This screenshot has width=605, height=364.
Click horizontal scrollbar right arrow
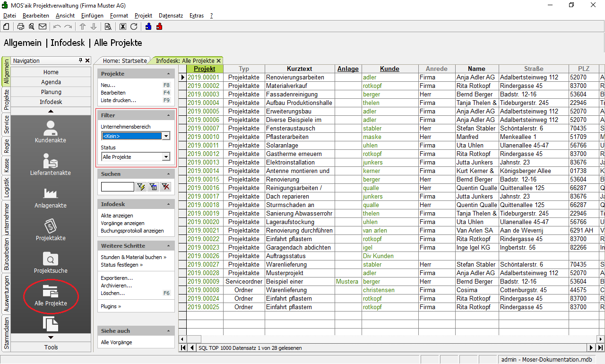point(601,338)
